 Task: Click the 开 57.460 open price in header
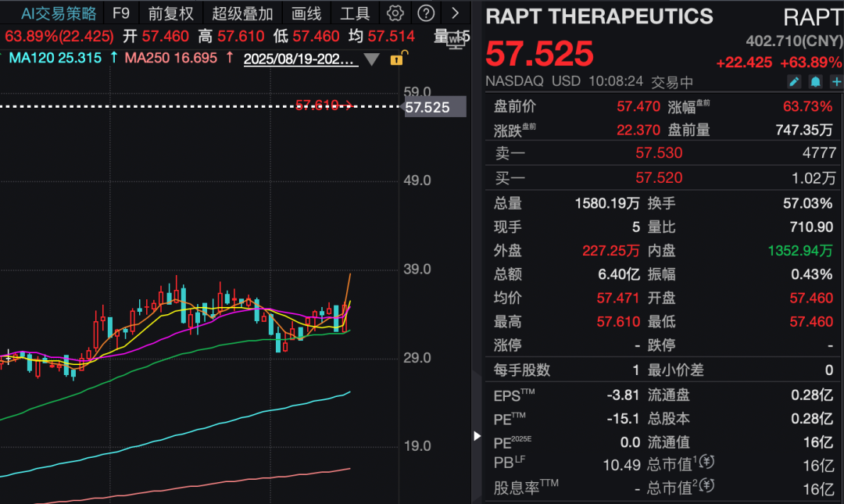click(156, 36)
